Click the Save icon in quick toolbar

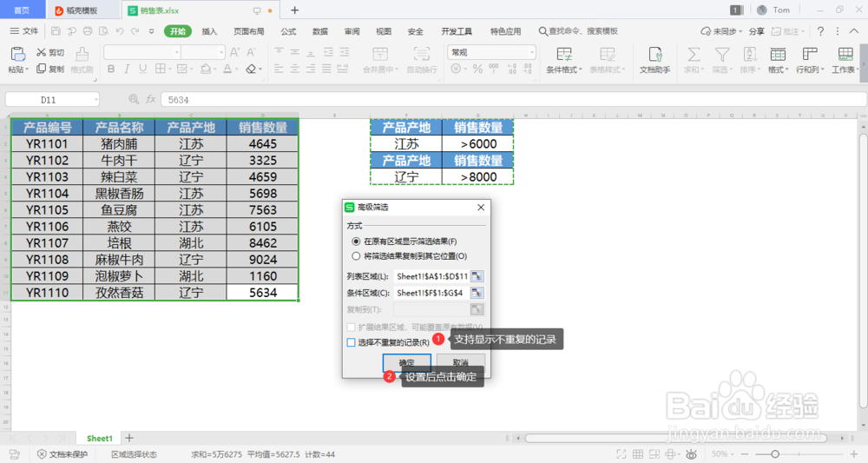[x=56, y=31]
